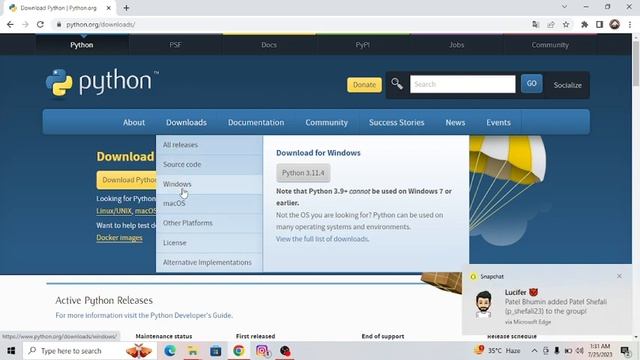
Task: Open the red recorder app in taskbar
Action: pos(285,351)
